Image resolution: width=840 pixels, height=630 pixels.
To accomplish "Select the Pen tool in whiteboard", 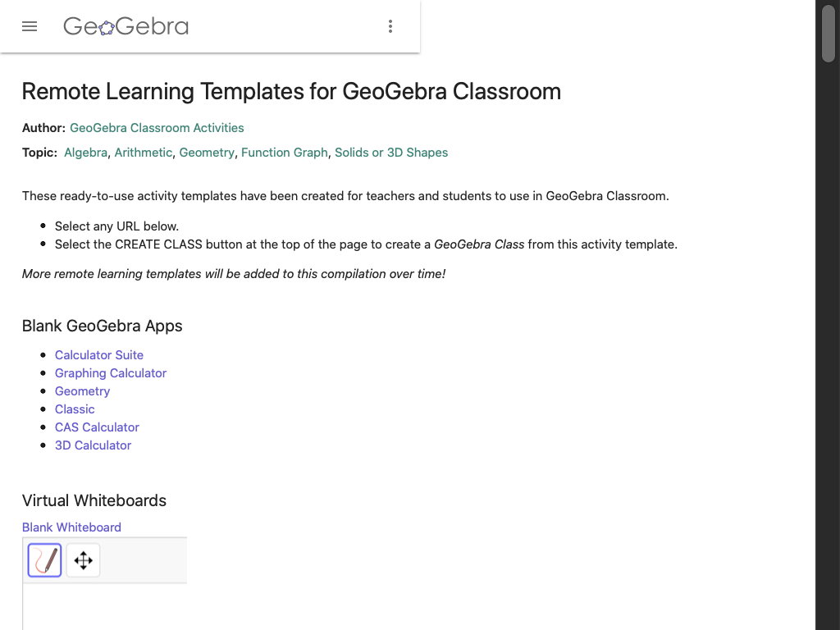I will (45, 560).
